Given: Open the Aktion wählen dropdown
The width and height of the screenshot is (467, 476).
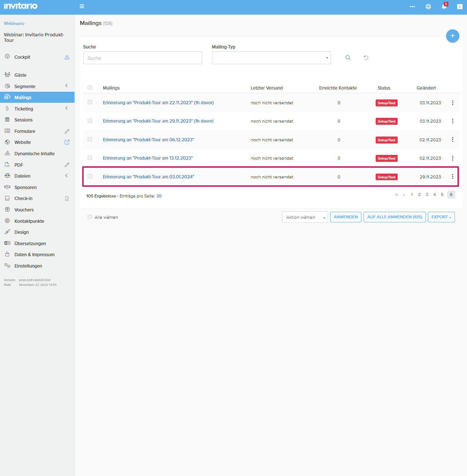Looking at the screenshot, I should [x=304, y=217].
